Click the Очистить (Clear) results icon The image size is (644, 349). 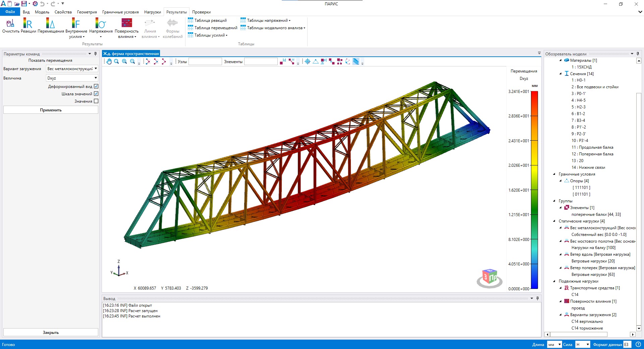(x=11, y=26)
